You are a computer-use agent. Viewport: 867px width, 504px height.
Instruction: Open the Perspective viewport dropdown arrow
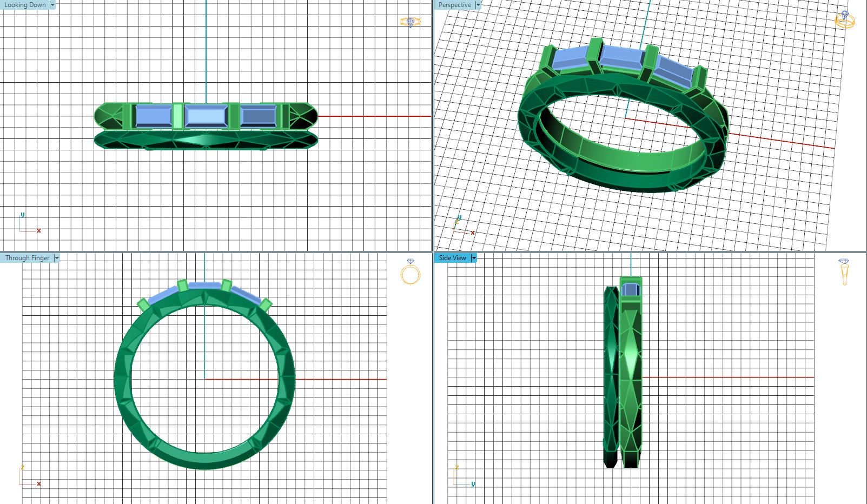[x=478, y=5]
